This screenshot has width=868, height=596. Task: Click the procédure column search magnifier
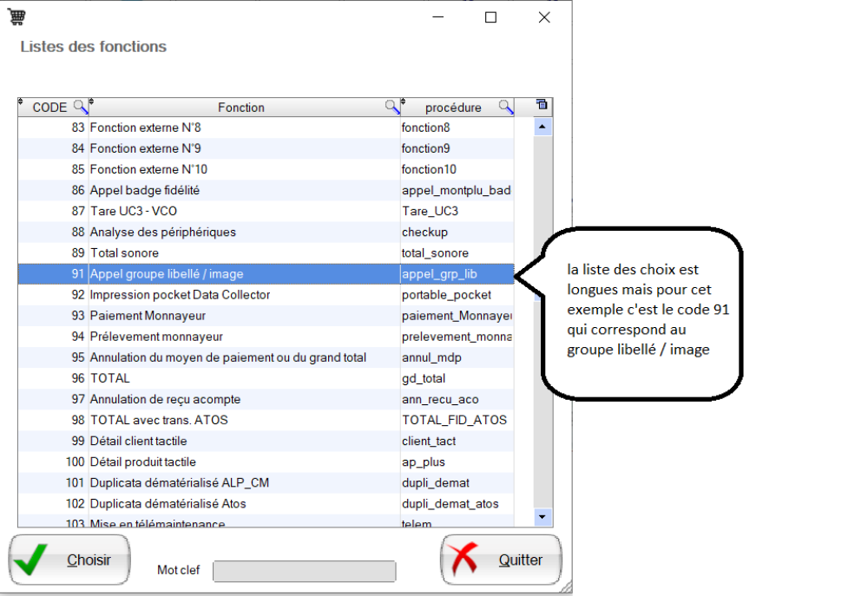click(505, 107)
